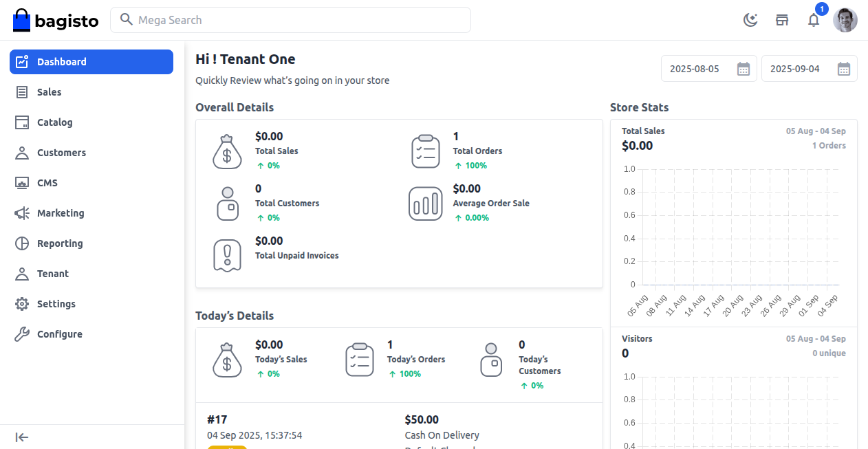Select the Customers person icon
Image resolution: width=868 pixels, height=449 pixels.
click(x=21, y=153)
